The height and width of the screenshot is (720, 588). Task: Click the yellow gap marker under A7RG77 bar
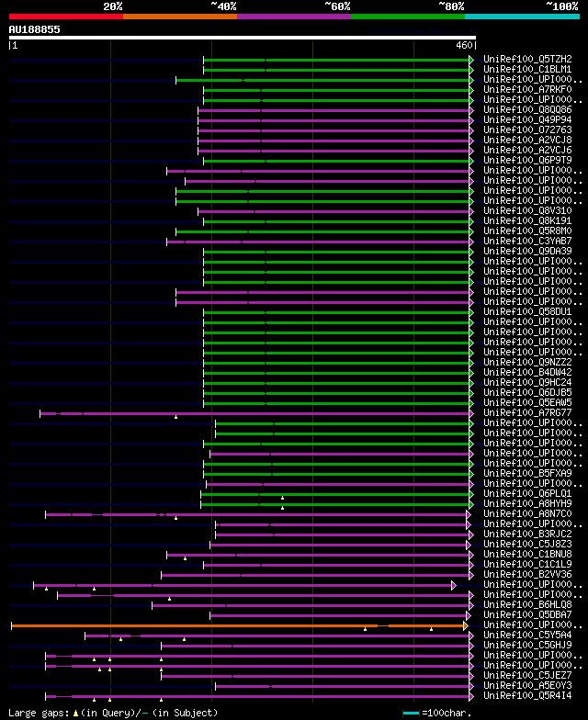click(x=176, y=417)
